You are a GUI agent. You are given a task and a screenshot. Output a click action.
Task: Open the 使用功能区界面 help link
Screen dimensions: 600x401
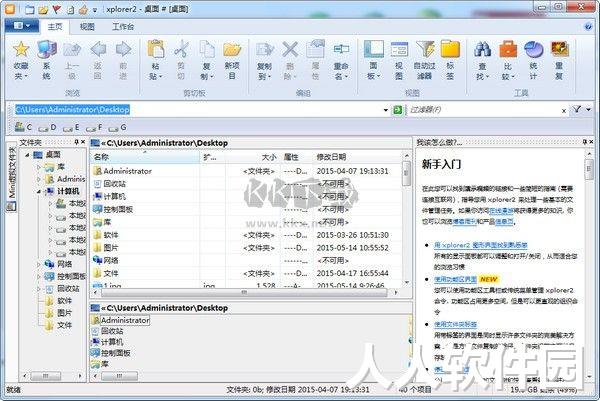point(455,279)
